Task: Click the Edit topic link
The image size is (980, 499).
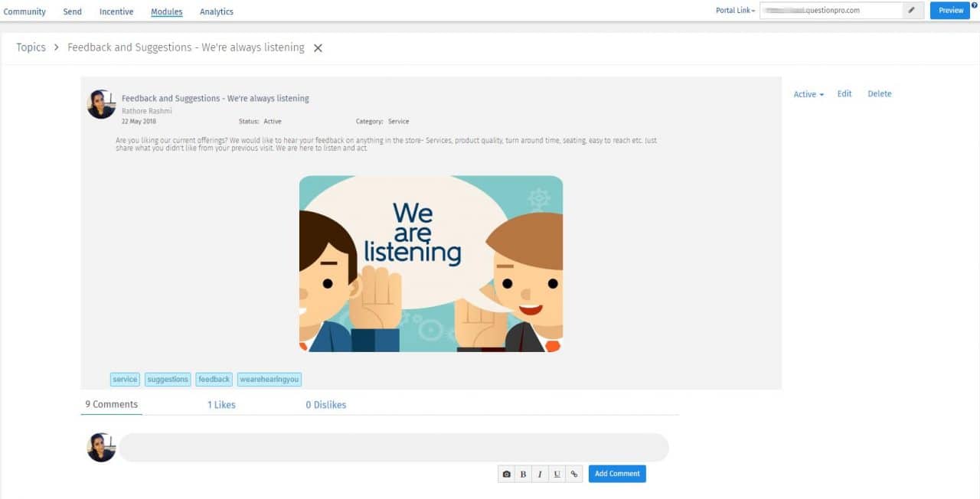Action: pos(844,93)
